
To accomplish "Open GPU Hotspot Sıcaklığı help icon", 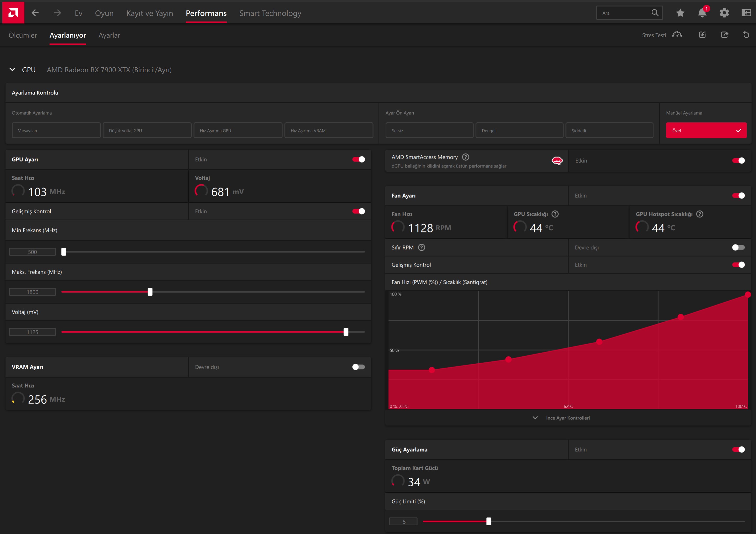I will (700, 214).
